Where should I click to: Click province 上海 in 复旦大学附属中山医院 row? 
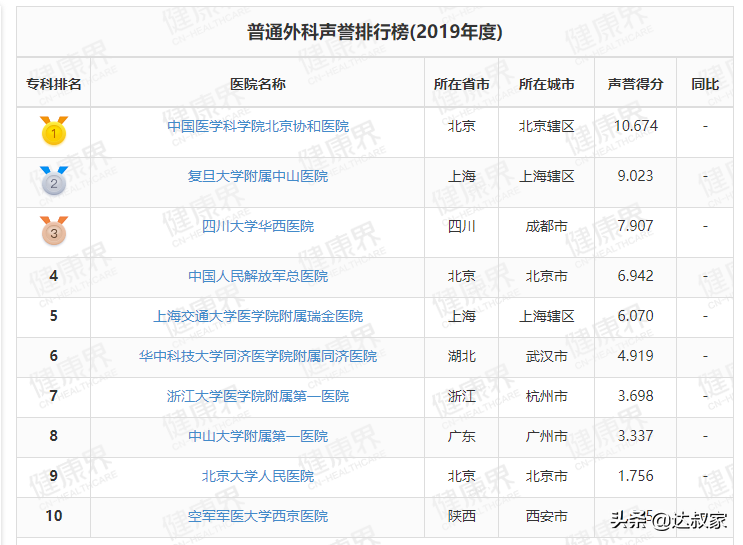pyautogui.click(x=462, y=176)
